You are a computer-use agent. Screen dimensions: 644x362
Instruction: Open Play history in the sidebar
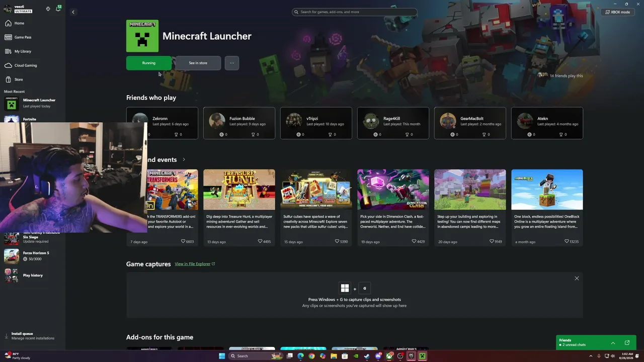point(32,276)
